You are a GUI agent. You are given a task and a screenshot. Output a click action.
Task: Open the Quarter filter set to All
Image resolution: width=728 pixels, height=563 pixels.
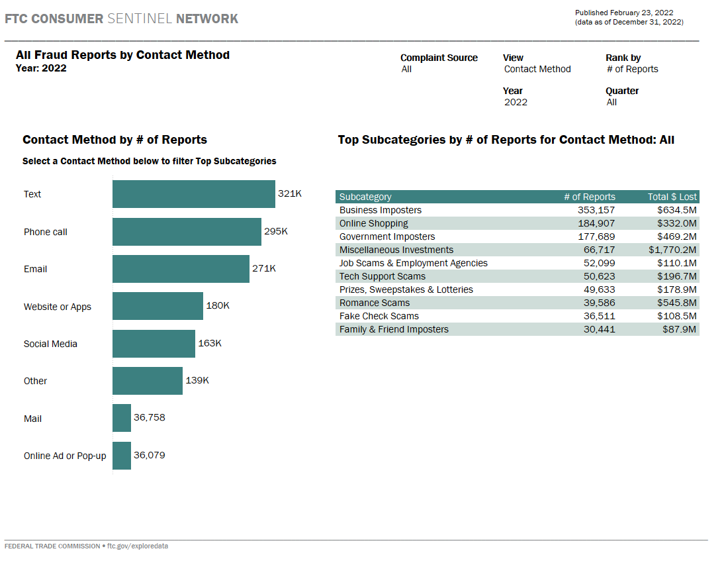[612, 102]
